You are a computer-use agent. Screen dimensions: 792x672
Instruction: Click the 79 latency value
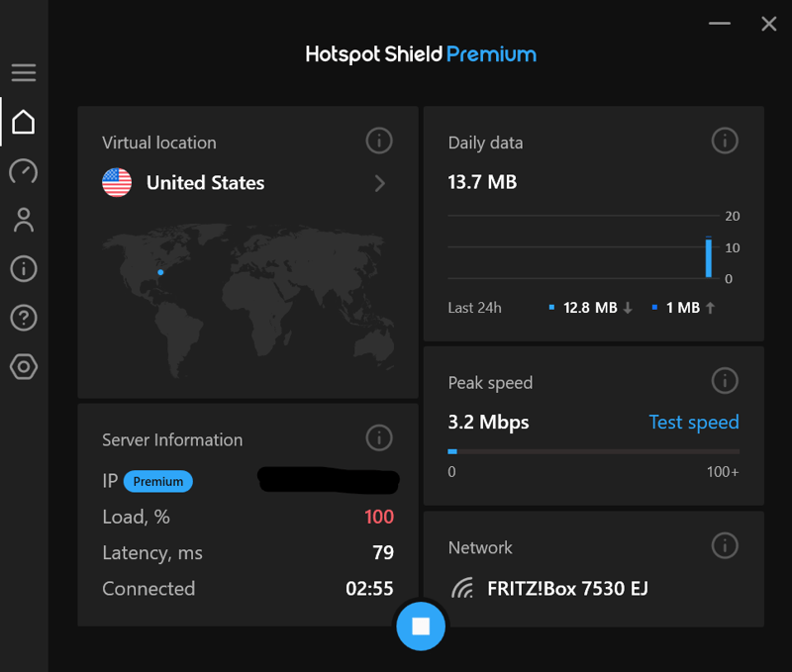click(383, 553)
